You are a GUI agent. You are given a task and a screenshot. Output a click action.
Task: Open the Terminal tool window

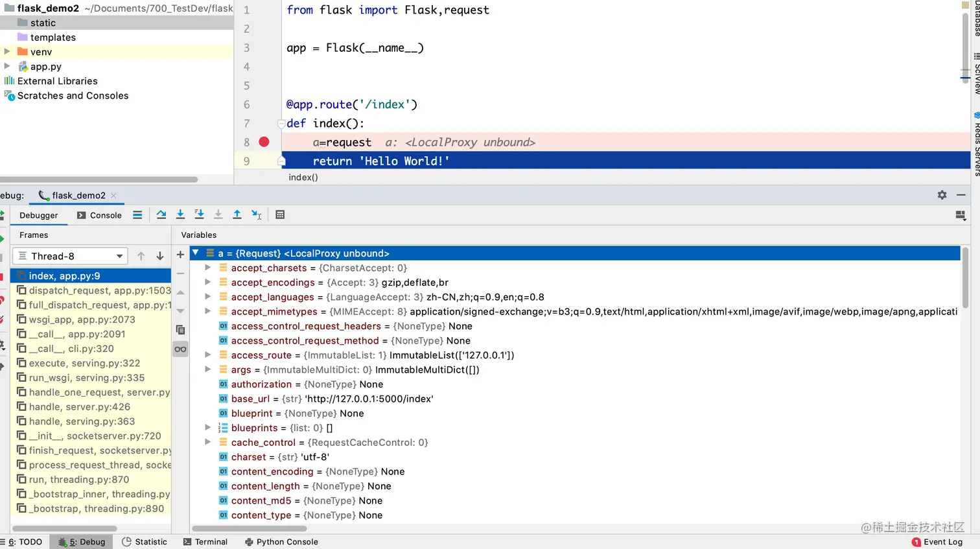(205, 542)
